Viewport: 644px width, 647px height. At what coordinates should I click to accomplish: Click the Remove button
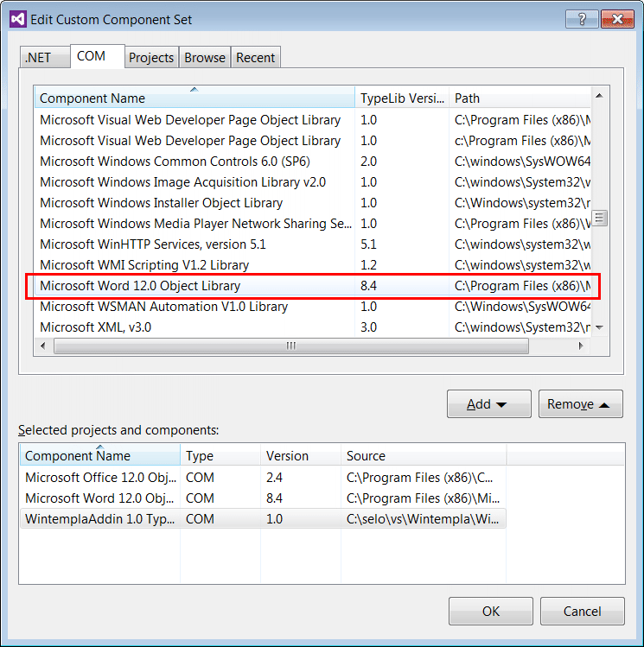(580, 404)
